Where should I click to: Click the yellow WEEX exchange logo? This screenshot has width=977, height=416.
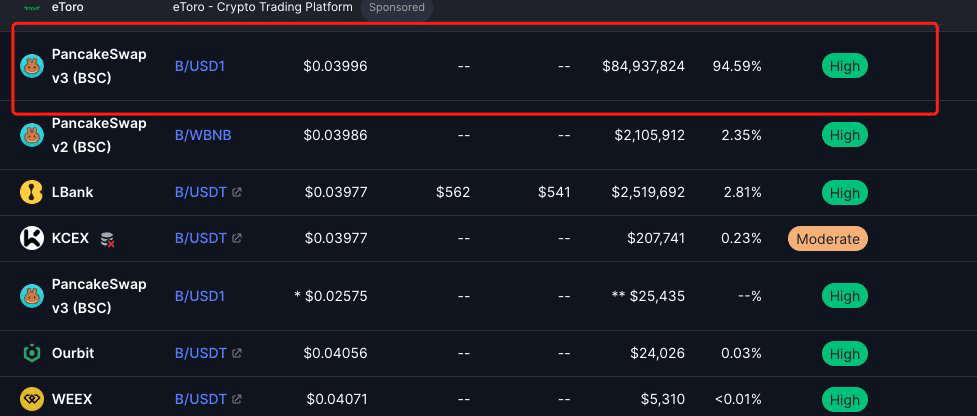pos(32,399)
